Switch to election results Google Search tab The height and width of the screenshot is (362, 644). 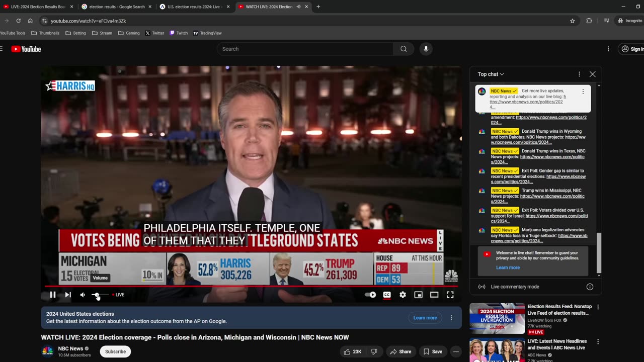(x=117, y=7)
